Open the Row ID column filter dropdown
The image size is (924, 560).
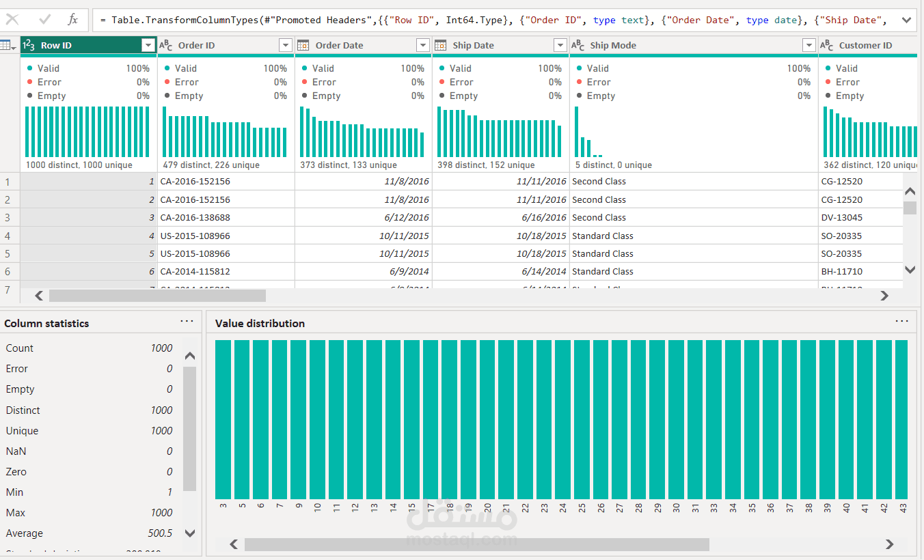tap(148, 46)
